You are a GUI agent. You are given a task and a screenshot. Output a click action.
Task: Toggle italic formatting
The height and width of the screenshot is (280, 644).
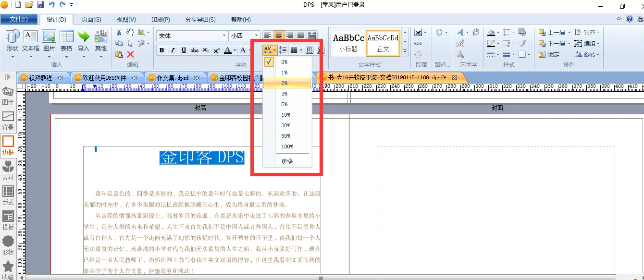click(x=173, y=50)
